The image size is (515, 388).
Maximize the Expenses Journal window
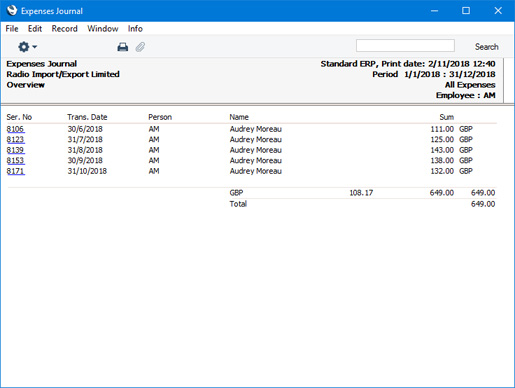(466, 11)
